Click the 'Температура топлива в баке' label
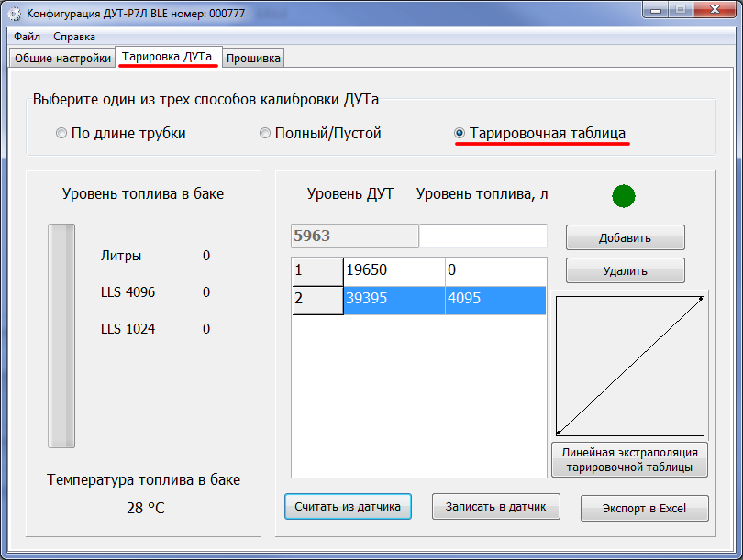This screenshot has width=743, height=560. 143,479
